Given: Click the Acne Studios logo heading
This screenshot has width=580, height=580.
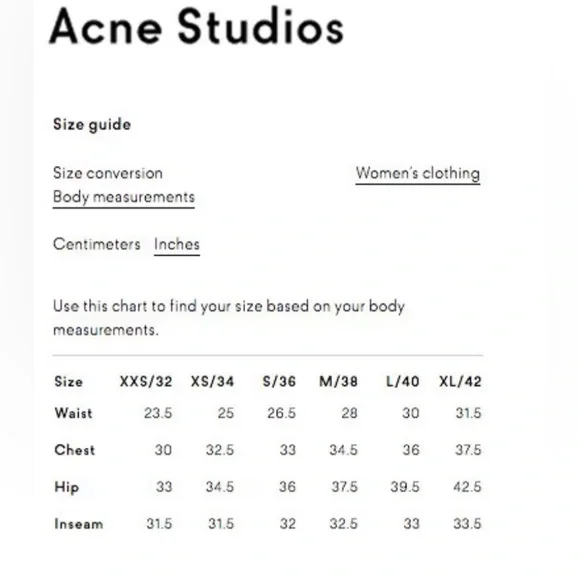Looking at the screenshot, I should pyautogui.click(x=196, y=27).
